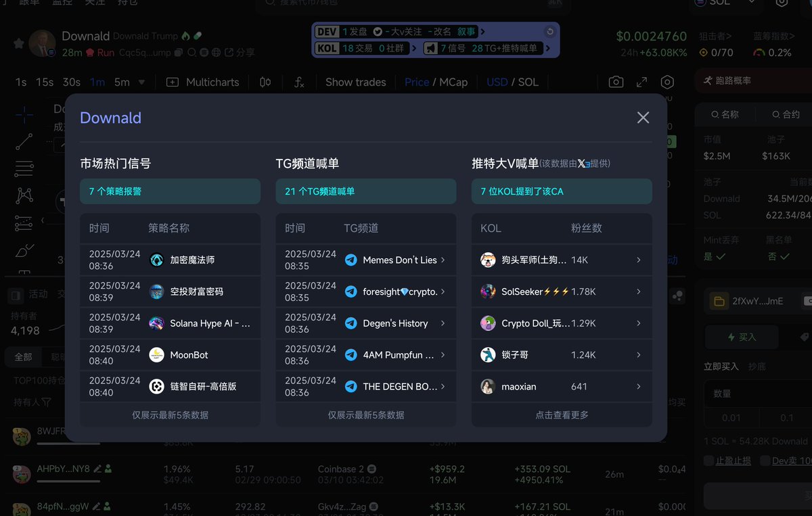Click the maoxian KOL avatar
The width and height of the screenshot is (812, 516).
488,387
